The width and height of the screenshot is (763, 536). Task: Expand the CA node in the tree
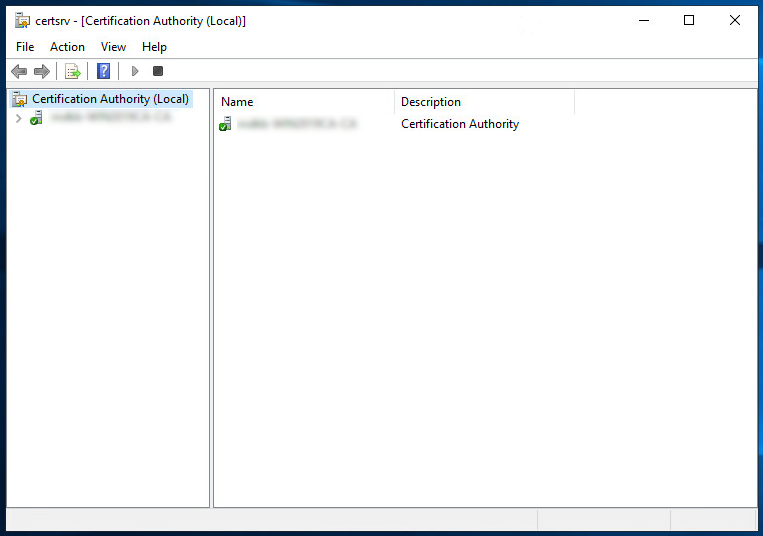click(x=18, y=118)
